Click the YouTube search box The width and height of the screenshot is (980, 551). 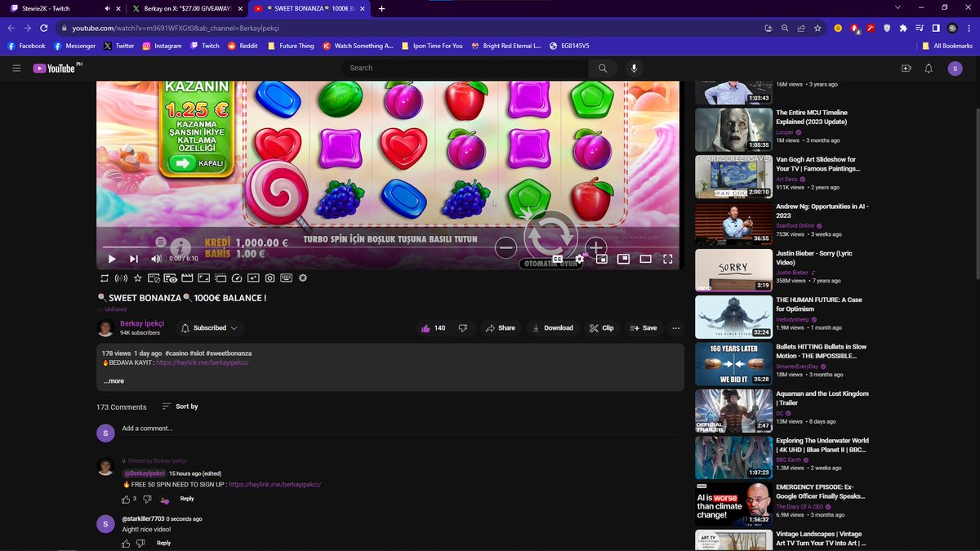[464, 69]
